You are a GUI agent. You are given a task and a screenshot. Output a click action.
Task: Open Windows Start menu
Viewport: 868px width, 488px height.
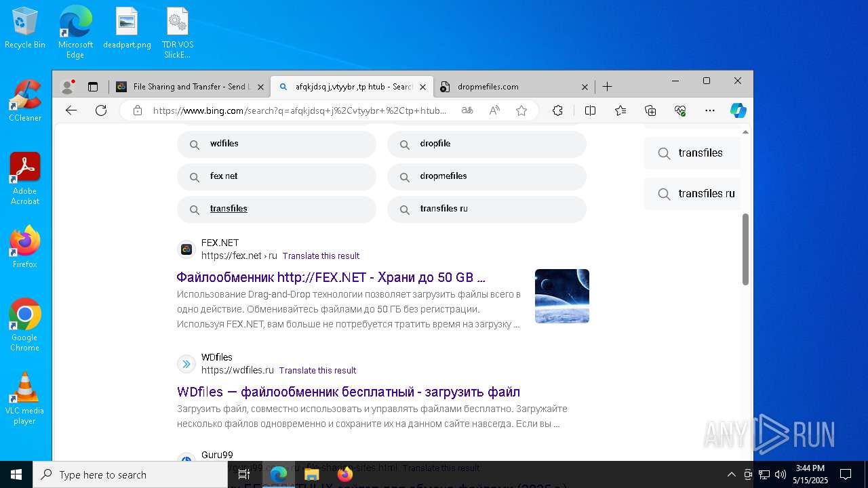coord(16,474)
